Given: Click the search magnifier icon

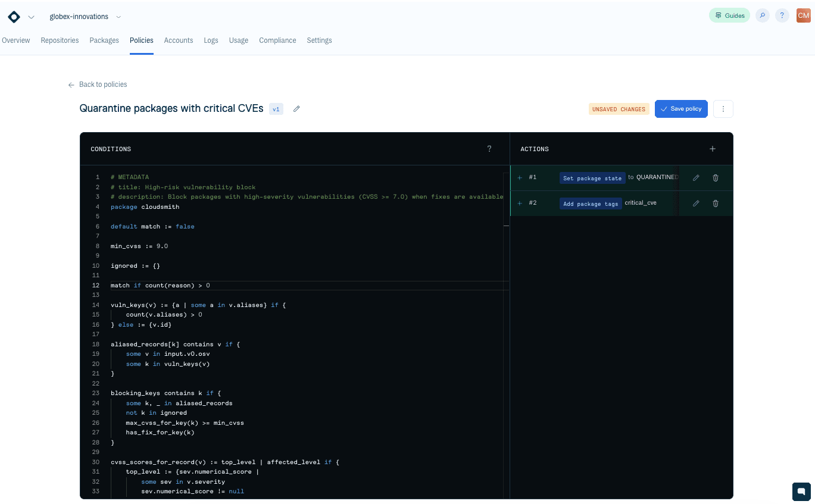Looking at the screenshot, I should point(763,15).
